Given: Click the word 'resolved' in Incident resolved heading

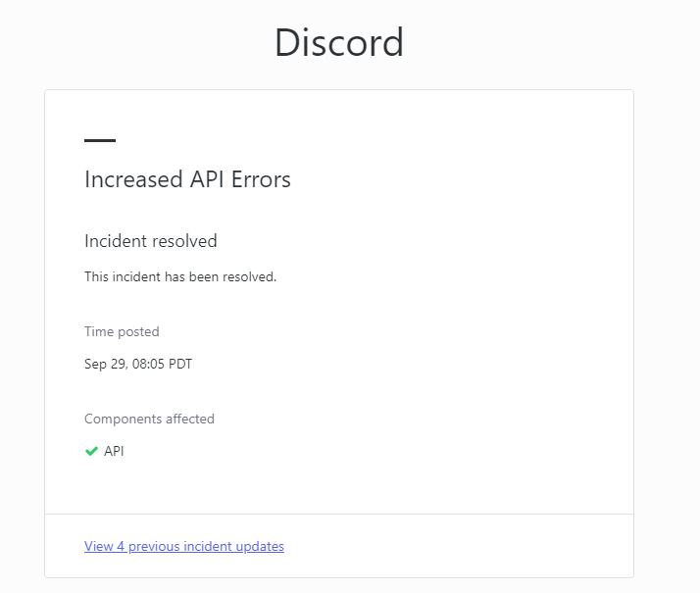Looking at the screenshot, I should 184,241.
